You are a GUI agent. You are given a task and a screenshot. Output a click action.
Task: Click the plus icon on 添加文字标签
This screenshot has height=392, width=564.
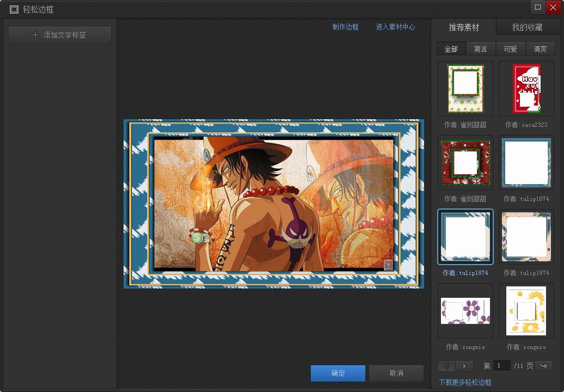35,34
